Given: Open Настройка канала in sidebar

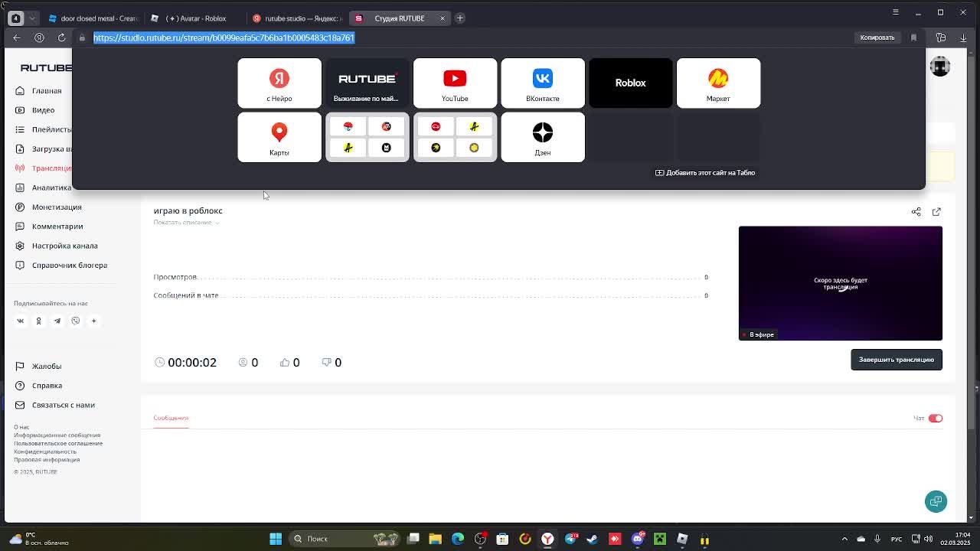Looking at the screenshot, I should 65,246.
